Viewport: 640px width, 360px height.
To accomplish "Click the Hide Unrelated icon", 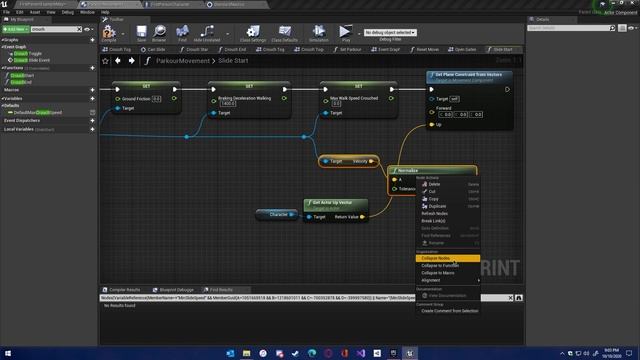I will [x=207, y=33].
